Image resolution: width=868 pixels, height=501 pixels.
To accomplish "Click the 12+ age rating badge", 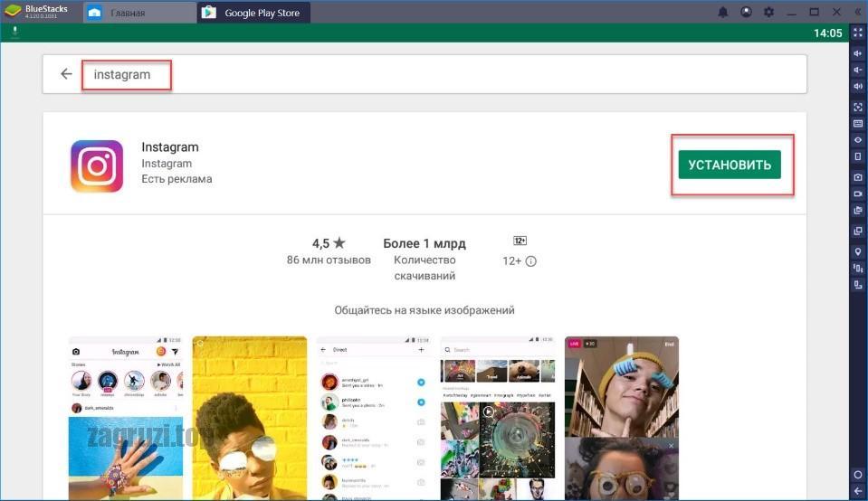I will [520, 241].
